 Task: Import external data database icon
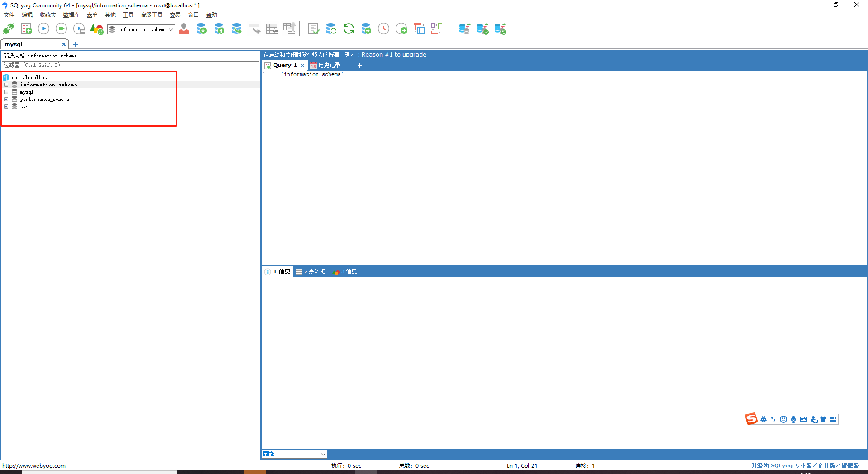(201, 29)
